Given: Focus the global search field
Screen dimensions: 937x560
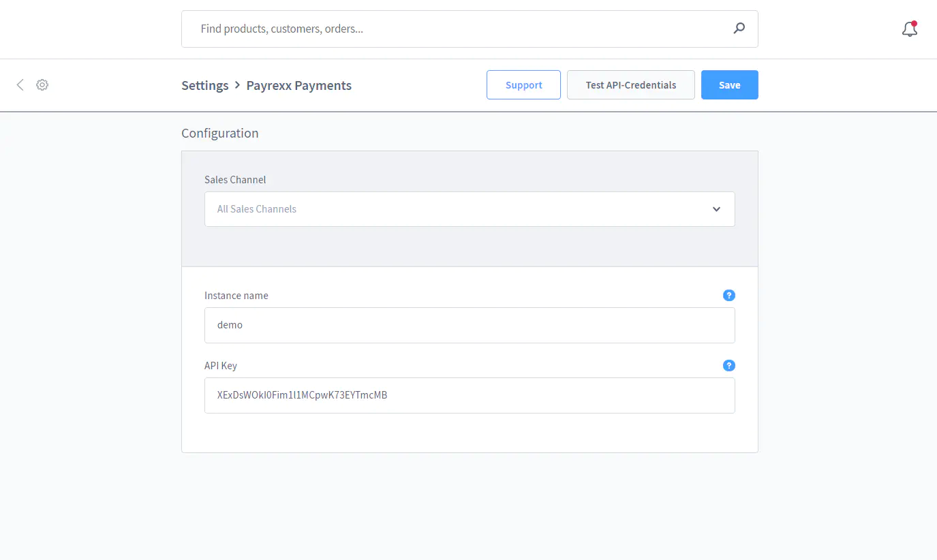Looking at the screenshot, I should pos(457,29).
